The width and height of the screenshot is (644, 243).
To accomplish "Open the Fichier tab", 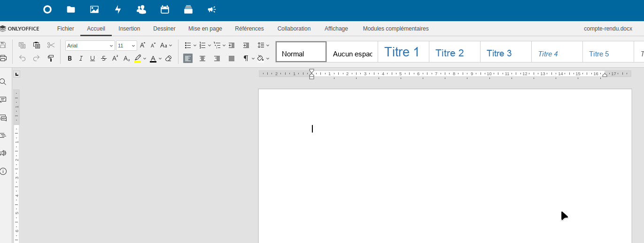I will (66, 29).
